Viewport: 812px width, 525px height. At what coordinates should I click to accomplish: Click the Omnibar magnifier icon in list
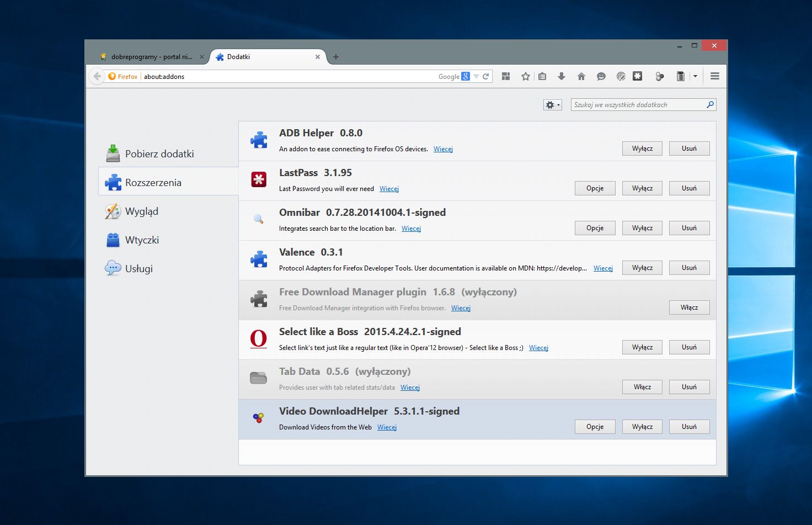tap(258, 219)
